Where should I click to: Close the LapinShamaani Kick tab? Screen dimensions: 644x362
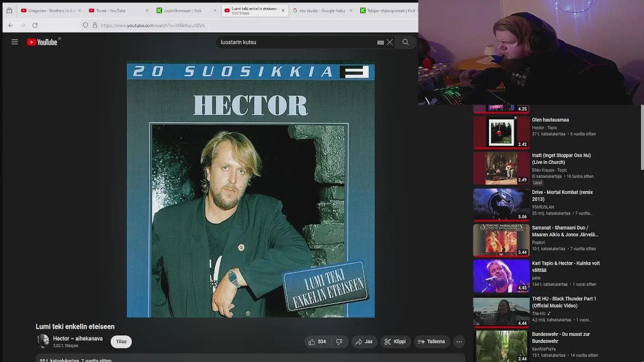(215, 11)
